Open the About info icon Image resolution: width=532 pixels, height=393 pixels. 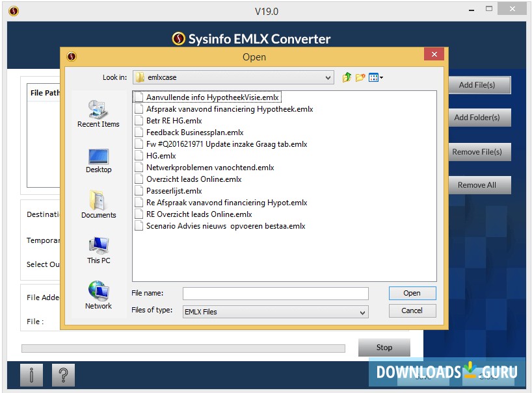pyautogui.click(x=31, y=374)
